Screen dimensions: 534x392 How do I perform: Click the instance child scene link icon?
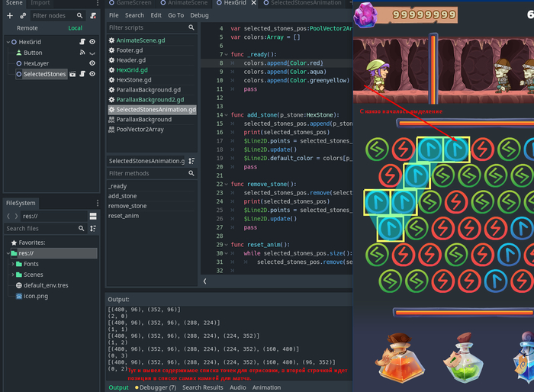[x=23, y=15]
